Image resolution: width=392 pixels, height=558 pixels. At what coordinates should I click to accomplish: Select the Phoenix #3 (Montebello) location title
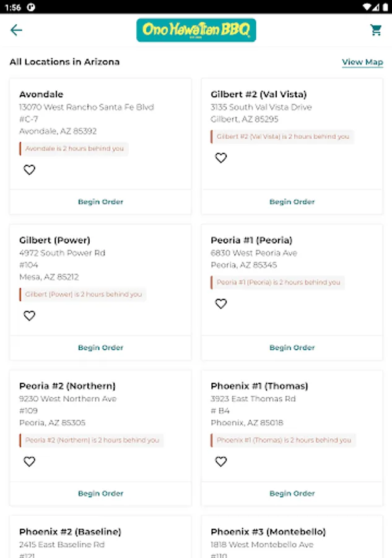pos(268,532)
